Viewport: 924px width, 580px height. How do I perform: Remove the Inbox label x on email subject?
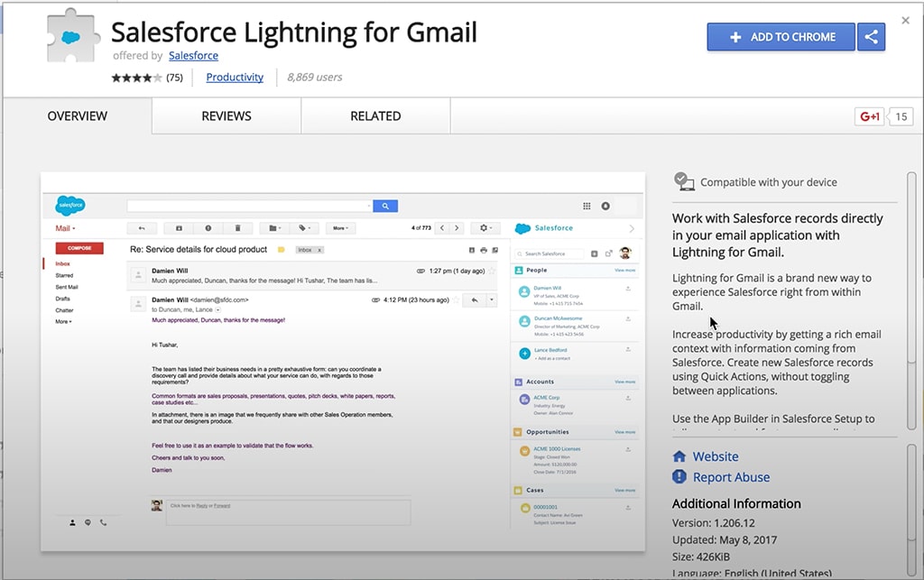click(x=319, y=250)
